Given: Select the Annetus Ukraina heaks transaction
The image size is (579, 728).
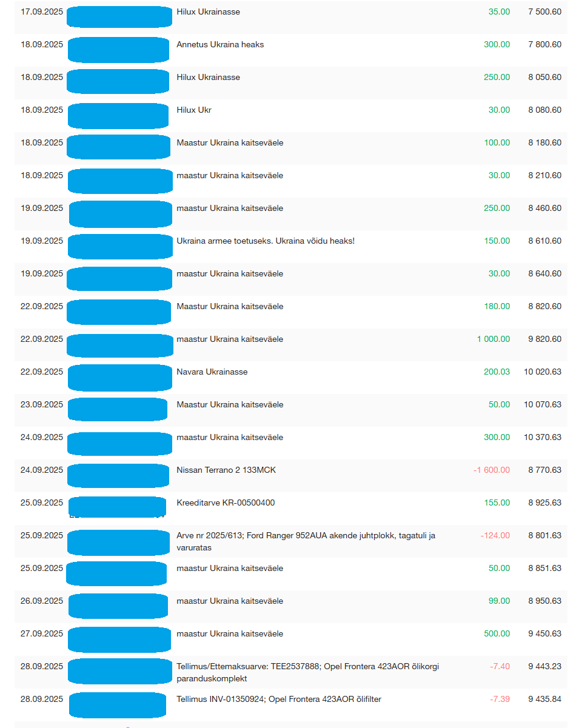Looking at the screenshot, I should 220,44.
